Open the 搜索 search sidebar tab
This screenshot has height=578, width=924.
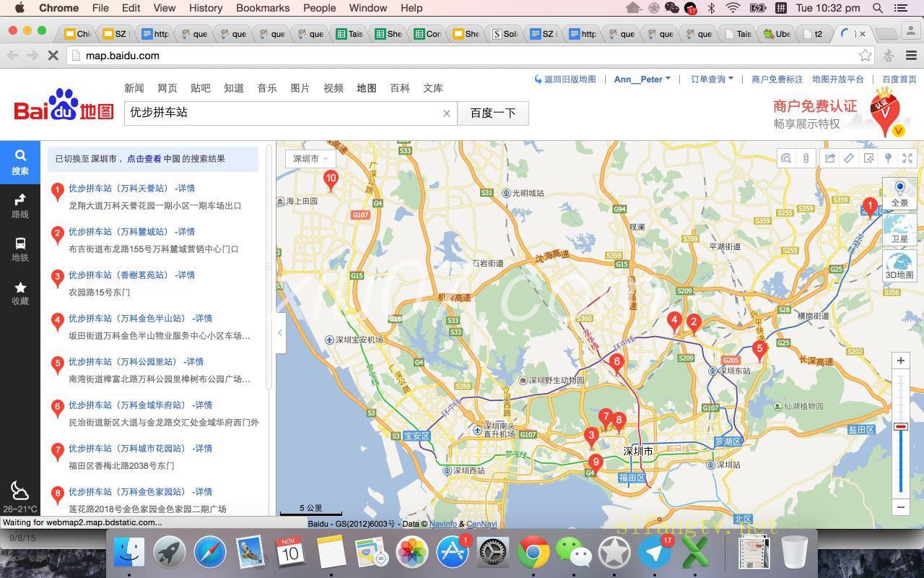click(20, 163)
